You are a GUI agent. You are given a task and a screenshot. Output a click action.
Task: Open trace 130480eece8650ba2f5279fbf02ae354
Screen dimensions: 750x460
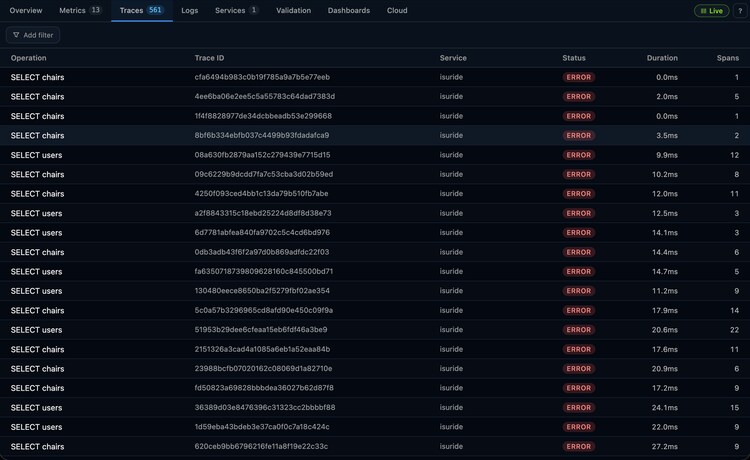[x=262, y=291]
